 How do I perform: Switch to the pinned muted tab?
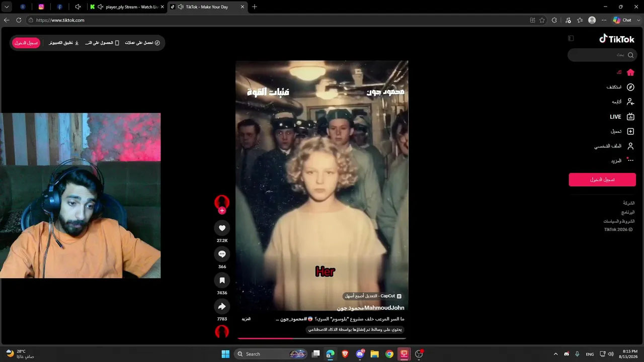point(78,7)
